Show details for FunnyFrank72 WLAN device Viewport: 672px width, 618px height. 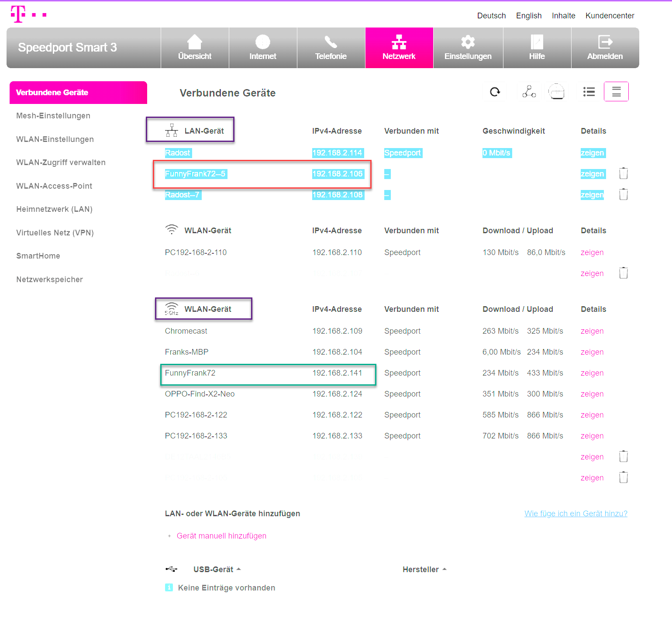[x=592, y=373]
